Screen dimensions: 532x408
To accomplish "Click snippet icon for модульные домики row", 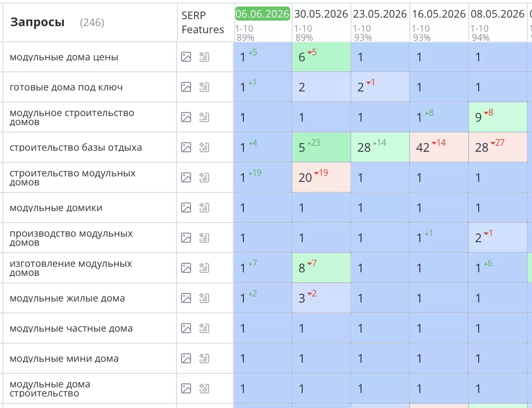I will click(x=204, y=208).
